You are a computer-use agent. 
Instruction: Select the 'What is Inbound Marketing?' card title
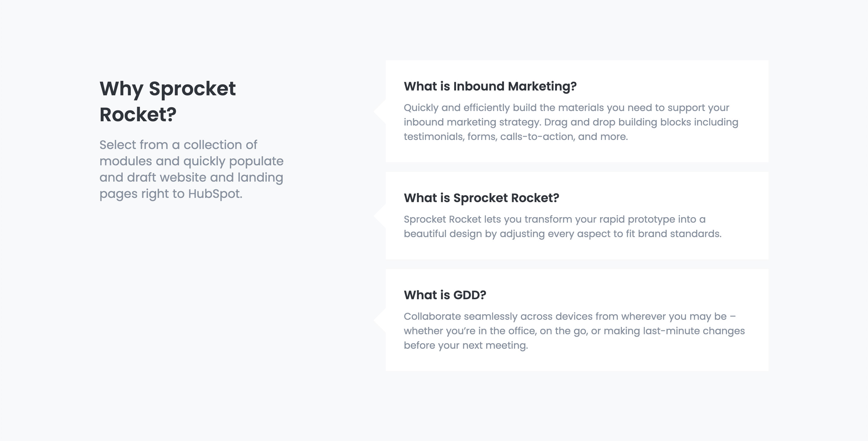pyautogui.click(x=490, y=86)
